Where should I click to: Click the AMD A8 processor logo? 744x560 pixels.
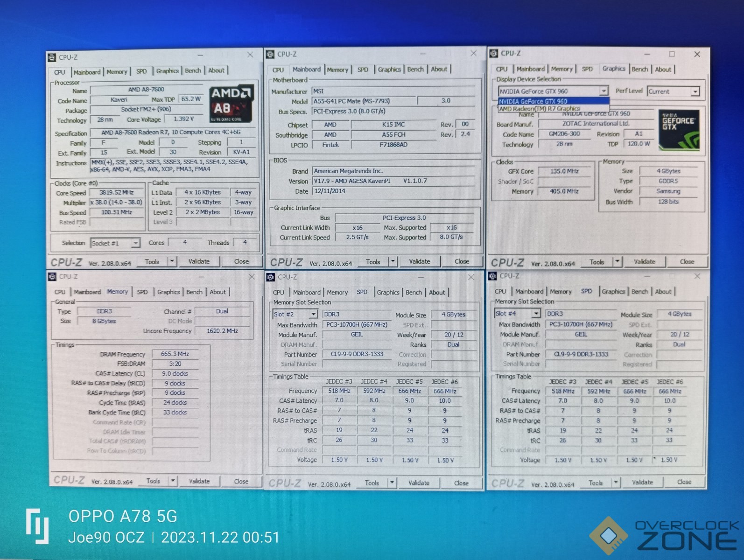(232, 103)
